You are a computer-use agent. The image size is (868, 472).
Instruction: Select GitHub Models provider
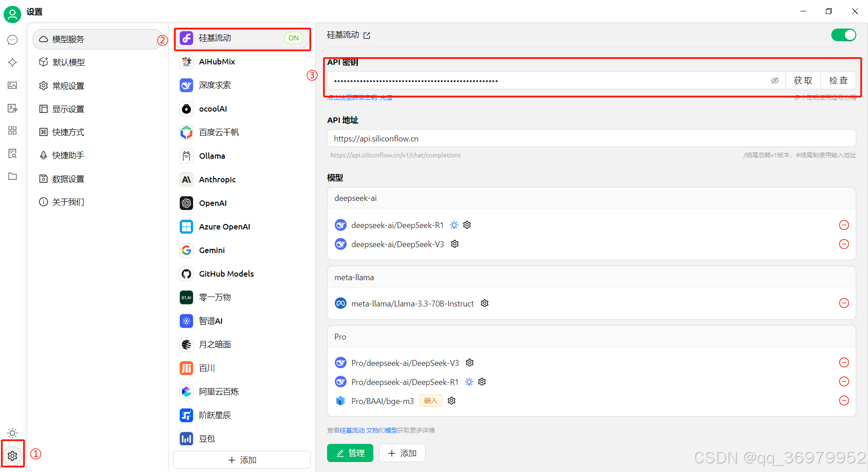click(242, 274)
